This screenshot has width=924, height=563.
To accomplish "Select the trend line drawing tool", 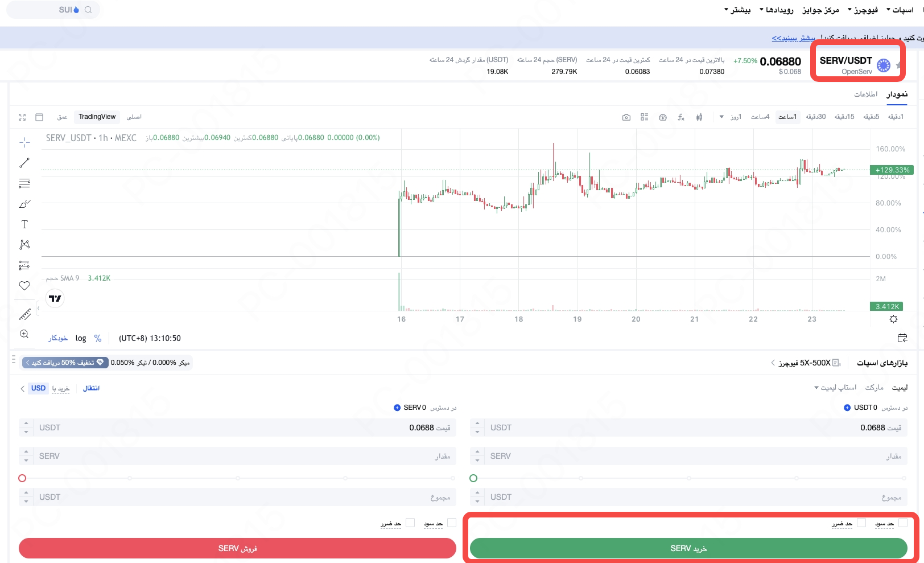I will click(x=24, y=163).
